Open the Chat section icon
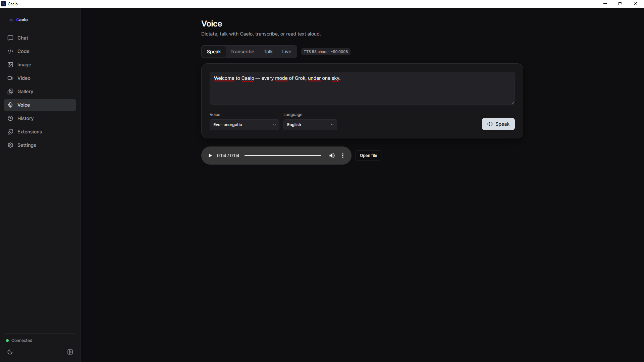The image size is (644, 362). coord(10,38)
